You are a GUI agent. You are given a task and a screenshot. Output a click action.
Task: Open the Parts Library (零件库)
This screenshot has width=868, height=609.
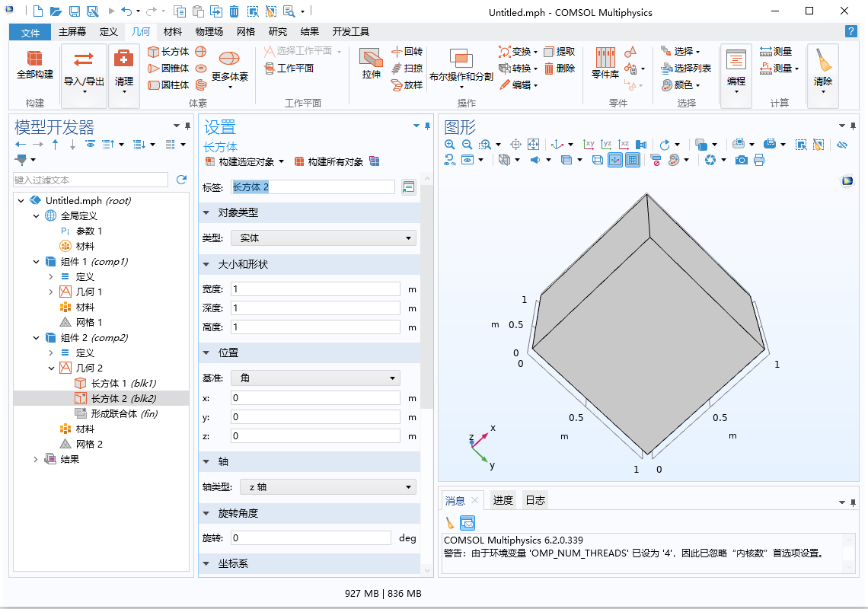tap(605, 65)
